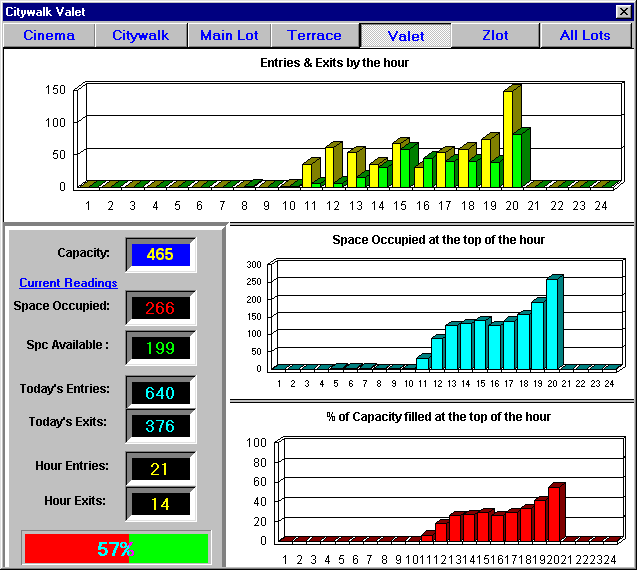Open the Current Readings link
Viewport: 637px width, 570px height.
pos(68,283)
